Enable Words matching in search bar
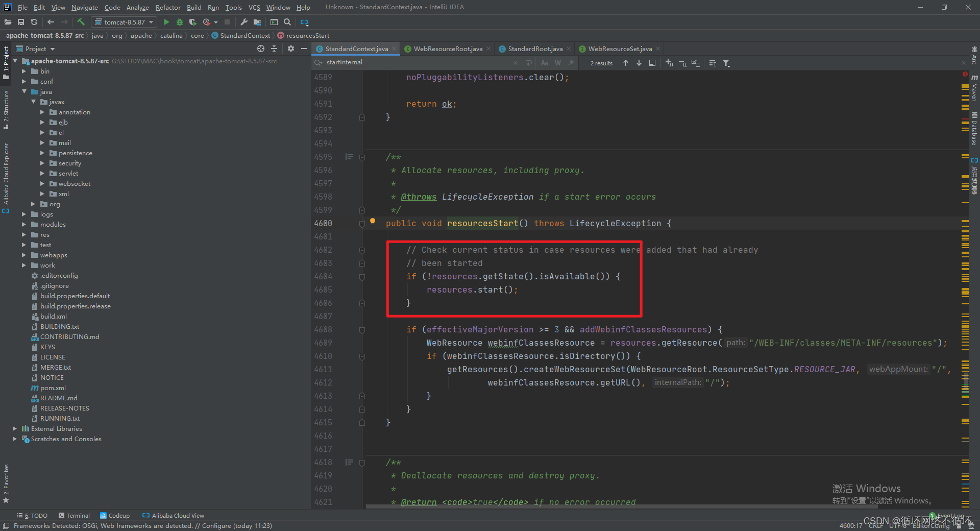The height and width of the screenshot is (531, 980). click(557, 63)
